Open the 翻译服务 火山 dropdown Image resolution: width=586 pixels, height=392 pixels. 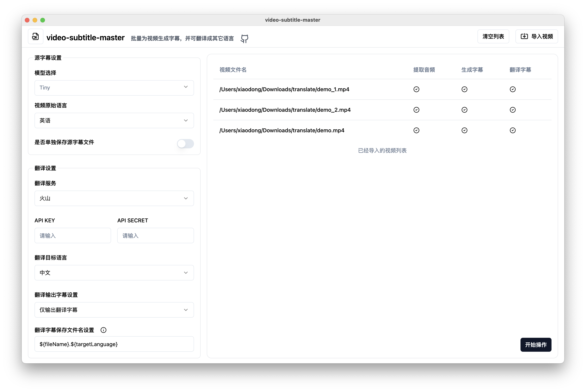114,198
